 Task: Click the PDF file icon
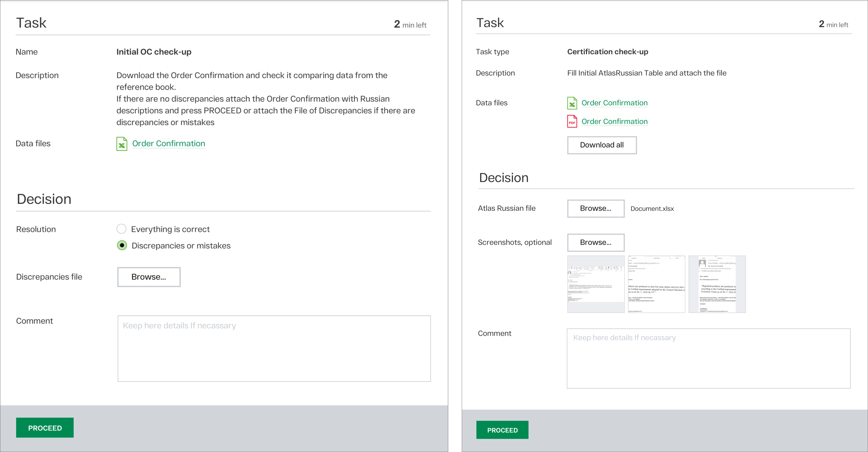(572, 121)
